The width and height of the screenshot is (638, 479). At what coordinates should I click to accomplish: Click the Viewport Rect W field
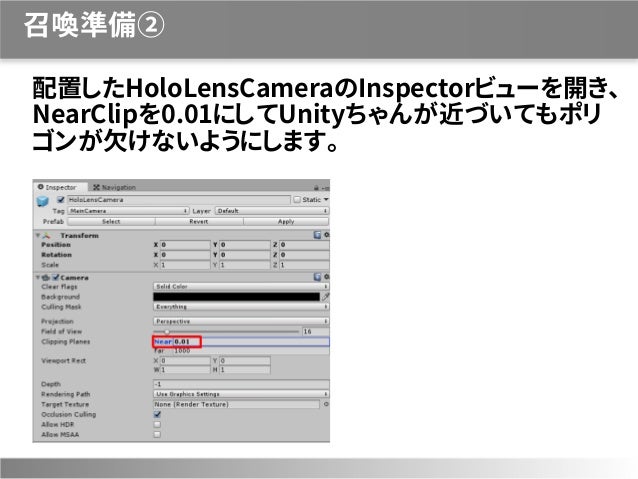click(x=185, y=370)
